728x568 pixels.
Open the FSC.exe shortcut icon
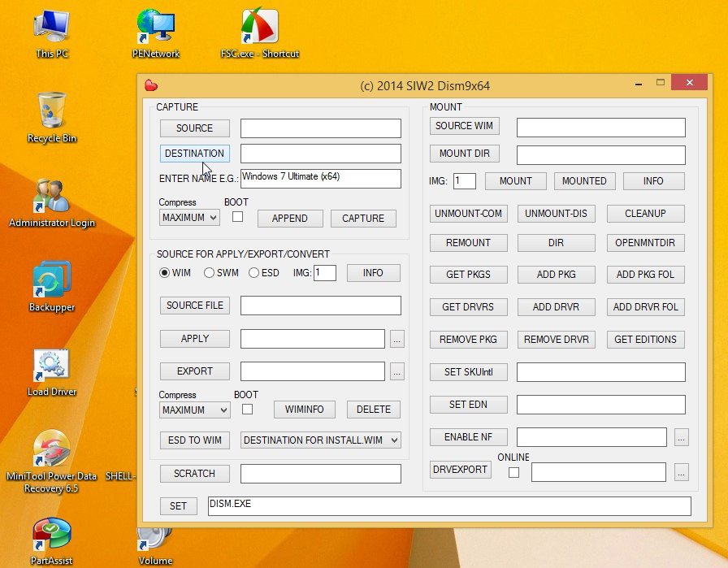(x=259, y=34)
